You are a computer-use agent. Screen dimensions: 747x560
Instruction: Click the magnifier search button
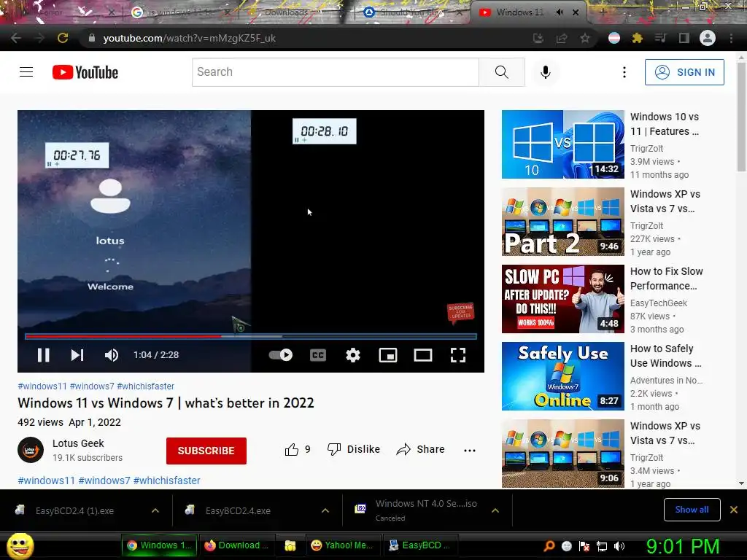pos(502,72)
